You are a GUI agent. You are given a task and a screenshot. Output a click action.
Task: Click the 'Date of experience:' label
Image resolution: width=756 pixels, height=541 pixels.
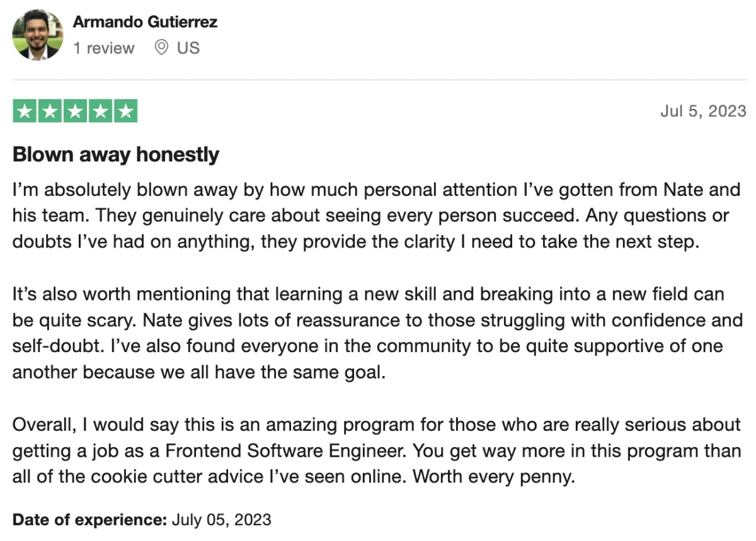(89, 520)
